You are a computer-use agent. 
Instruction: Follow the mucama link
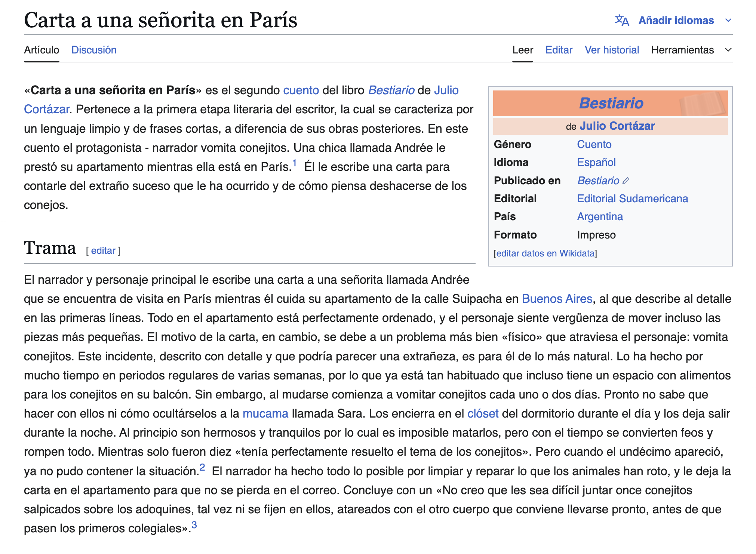265,413
